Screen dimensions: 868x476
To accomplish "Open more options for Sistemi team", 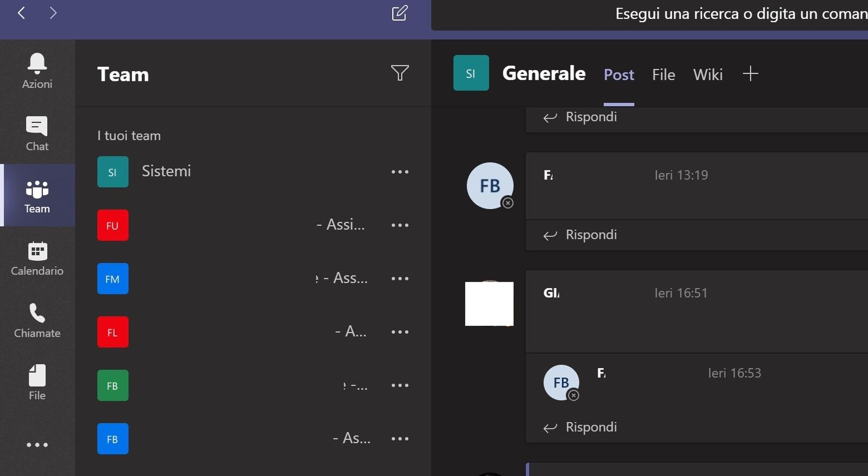I will click(x=400, y=172).
